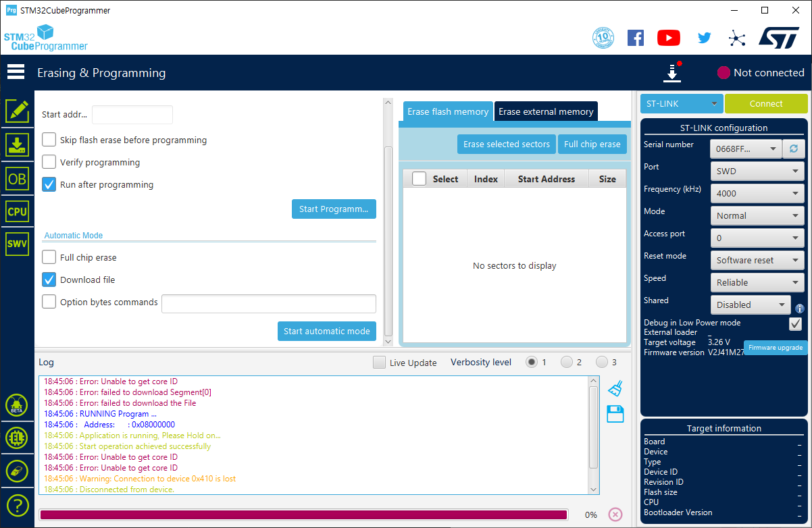Image resolution: width=812 pixels, height=528 pixels.
Task: Save the log with the floppy icon
Action: pyautogui.click(x=615, y=414)
